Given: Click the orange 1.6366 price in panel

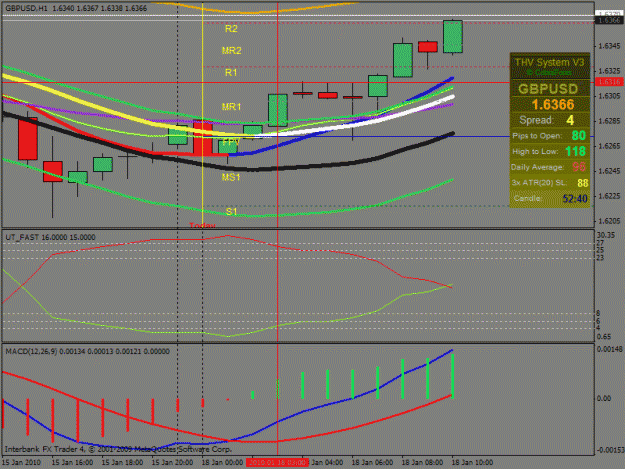Looking at the screenshot, I should [x=553, y=105].
